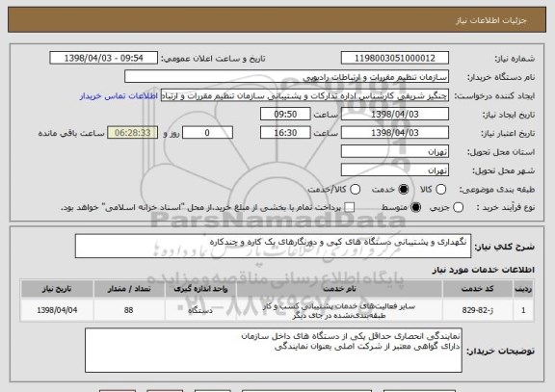Click the کد خدمت column header

(x=478, y=289)
